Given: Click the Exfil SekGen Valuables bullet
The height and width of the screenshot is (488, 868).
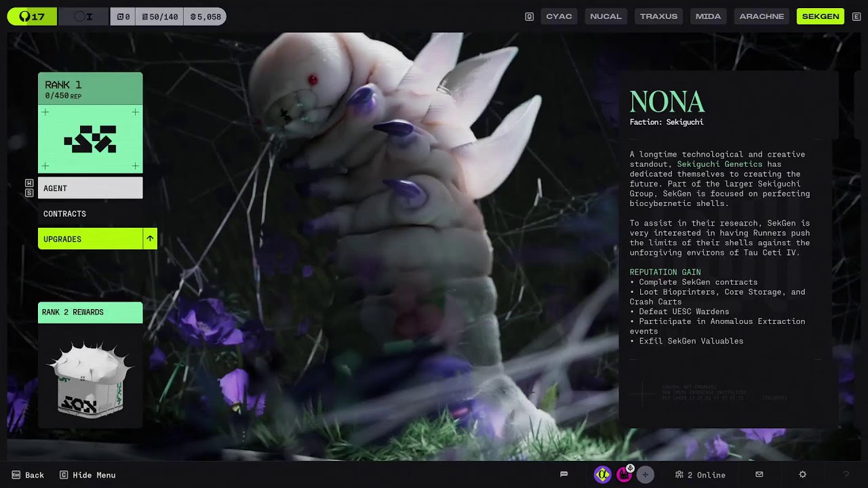Looking at the screenshot, I should [x=686, y=341].
